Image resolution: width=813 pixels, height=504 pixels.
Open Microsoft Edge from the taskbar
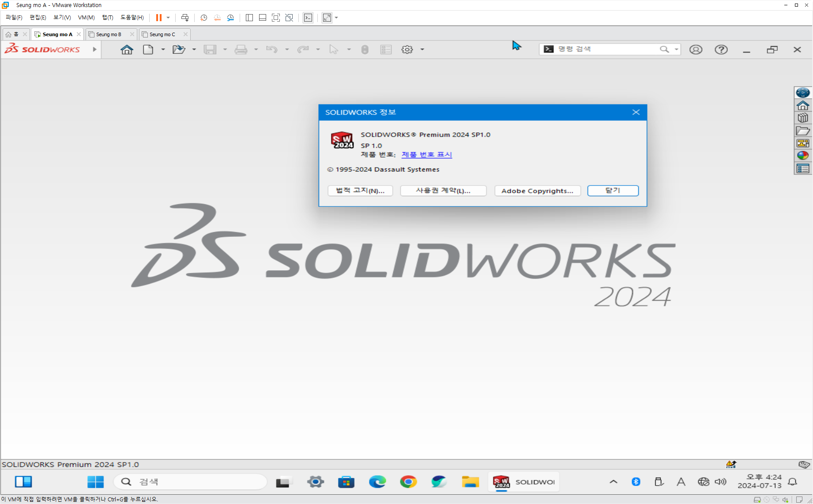[377, 482]
